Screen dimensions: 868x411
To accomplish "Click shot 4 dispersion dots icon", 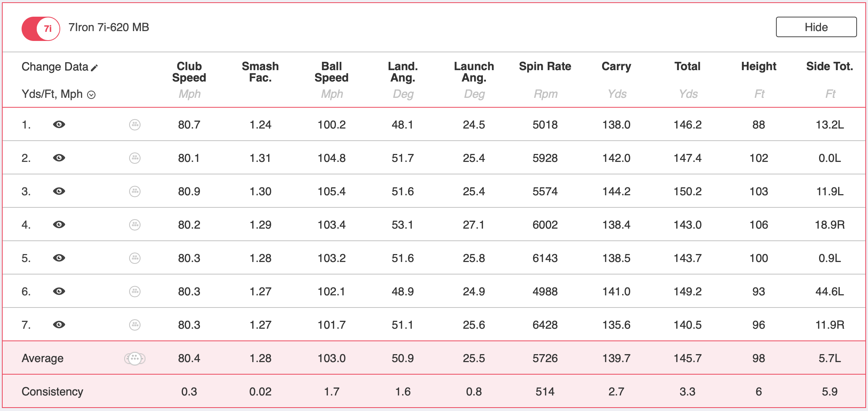I will pyautogui.click(x=135, y=225).
